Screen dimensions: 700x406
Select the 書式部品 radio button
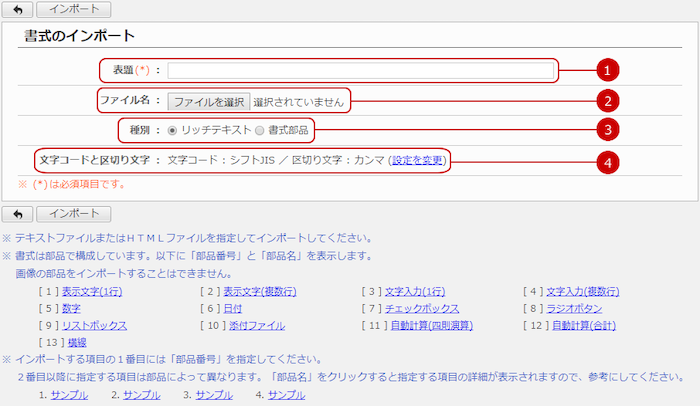pyautogui.click(x=260, y=130)
